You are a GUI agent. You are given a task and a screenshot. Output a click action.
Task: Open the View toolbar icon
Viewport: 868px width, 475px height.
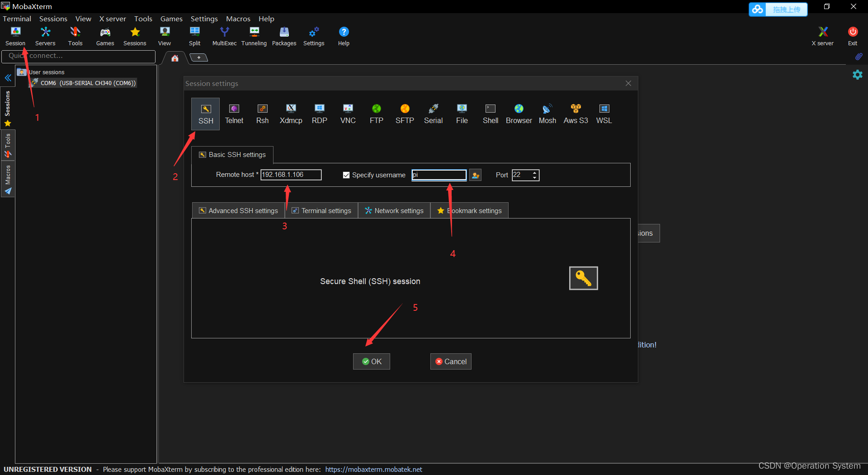165,36
